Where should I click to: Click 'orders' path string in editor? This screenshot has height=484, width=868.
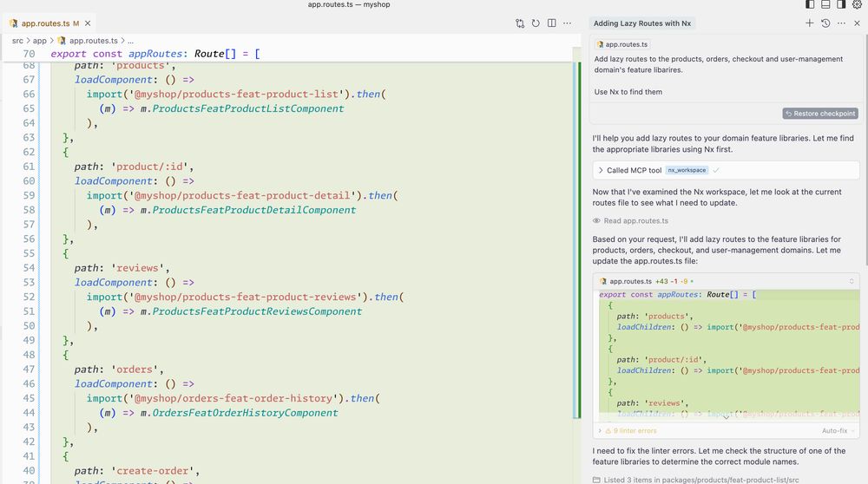click(x=135, y=369)
